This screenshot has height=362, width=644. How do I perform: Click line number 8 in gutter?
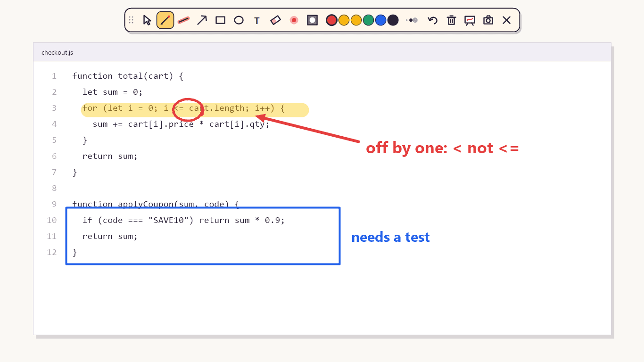[54, 188]
